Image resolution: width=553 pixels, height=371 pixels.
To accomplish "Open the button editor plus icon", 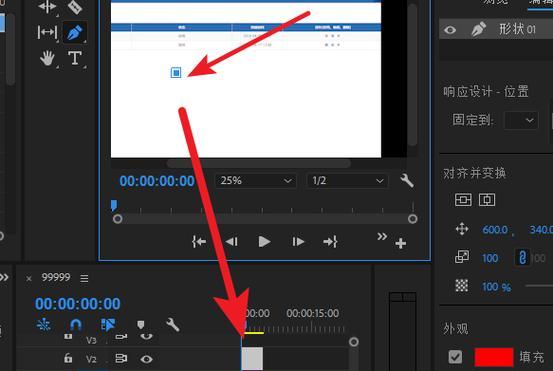I will (x=401, y=243).
